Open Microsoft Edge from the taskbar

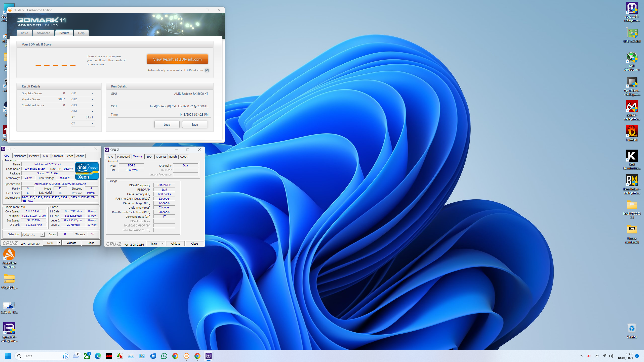[x=98, y=356]
